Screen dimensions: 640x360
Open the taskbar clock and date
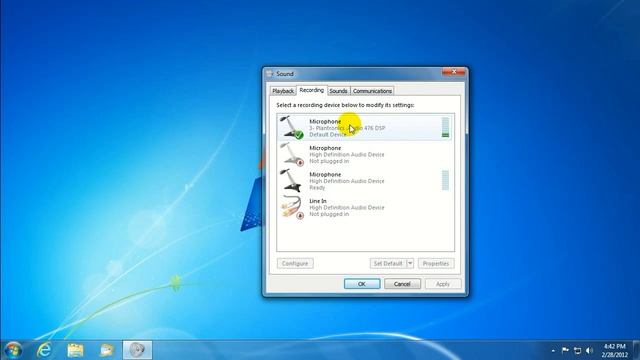point(614,350)
